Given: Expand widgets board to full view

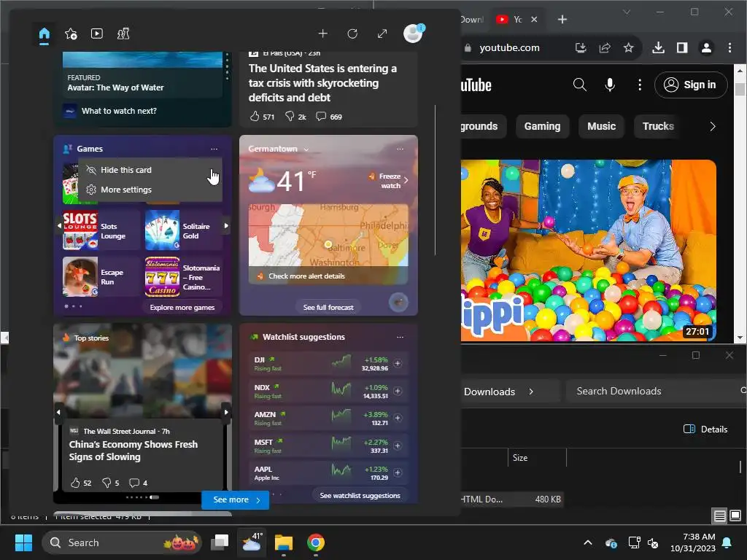Looking at the screenshot, I should tap(382, 34).
